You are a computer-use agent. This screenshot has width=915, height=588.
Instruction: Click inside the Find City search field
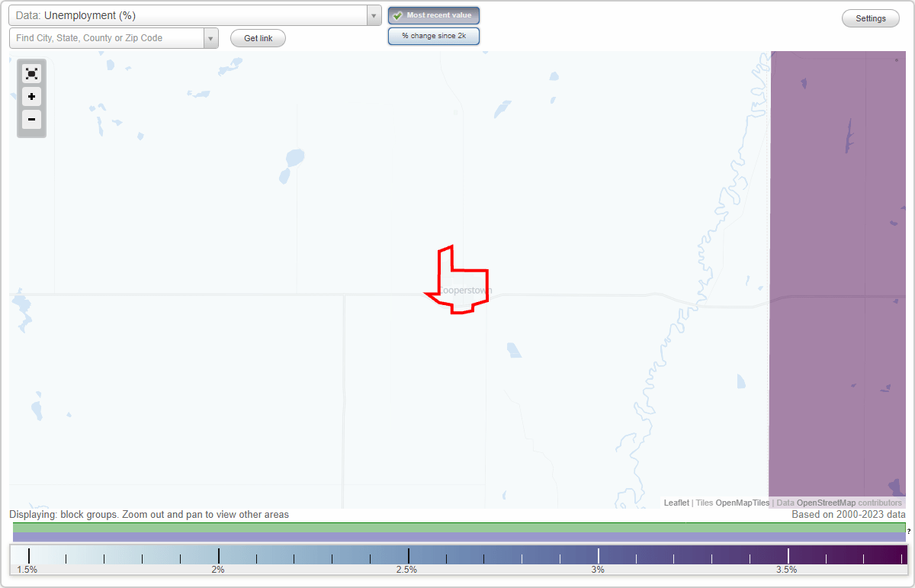(107, 38)
